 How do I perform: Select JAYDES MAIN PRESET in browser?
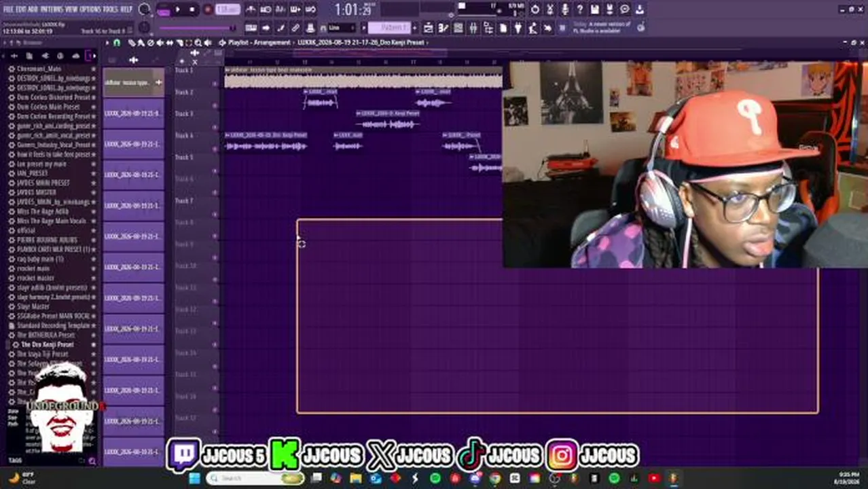(43, 183)
